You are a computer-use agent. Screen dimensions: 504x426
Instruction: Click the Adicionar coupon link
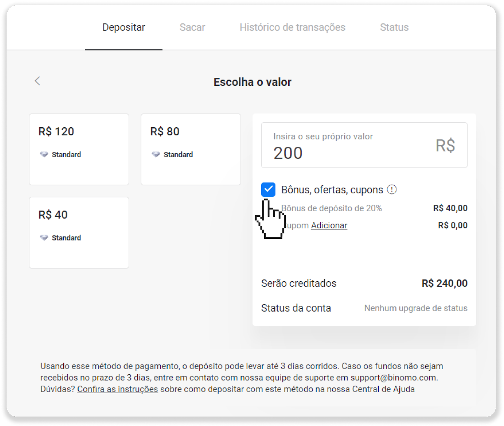point(329,225)
